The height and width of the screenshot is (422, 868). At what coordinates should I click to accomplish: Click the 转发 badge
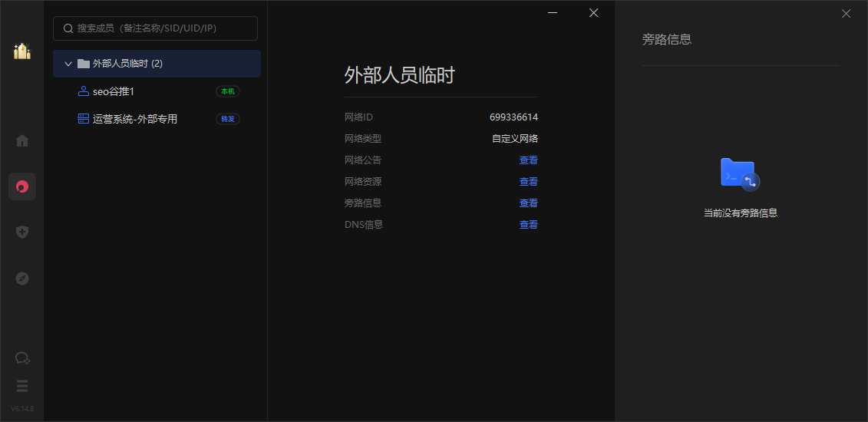(227, 118)
